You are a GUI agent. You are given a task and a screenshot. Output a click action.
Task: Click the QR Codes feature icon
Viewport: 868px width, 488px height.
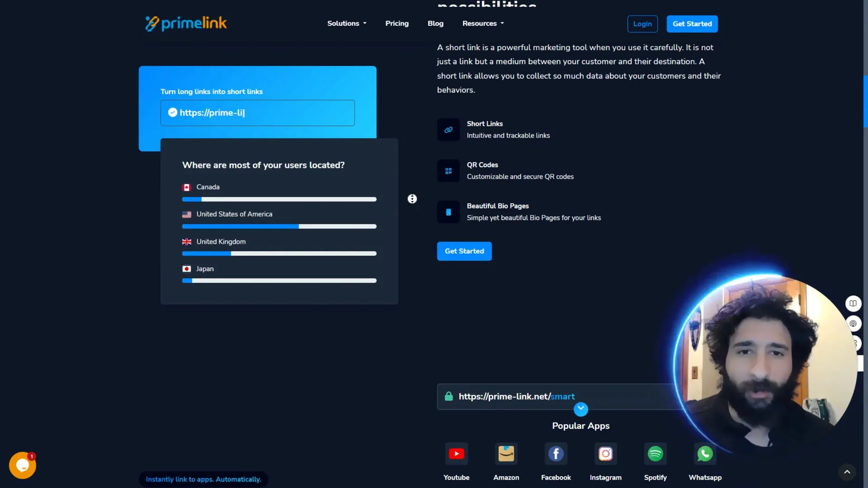(x=448, y=171)
